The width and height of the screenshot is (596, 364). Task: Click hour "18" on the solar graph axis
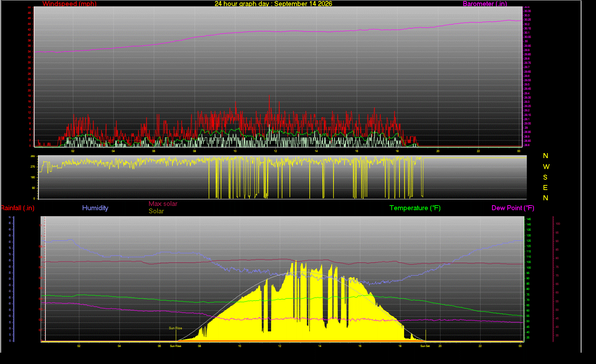[x=400, y=346]
